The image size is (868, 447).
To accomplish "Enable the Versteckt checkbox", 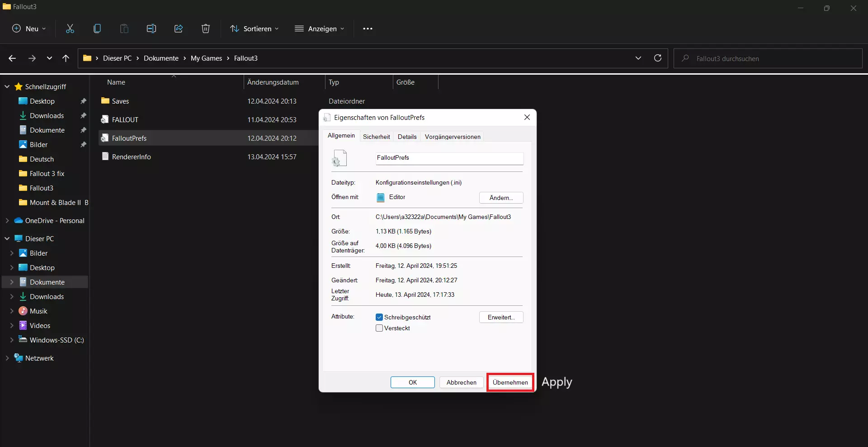I will pos(379,328).
